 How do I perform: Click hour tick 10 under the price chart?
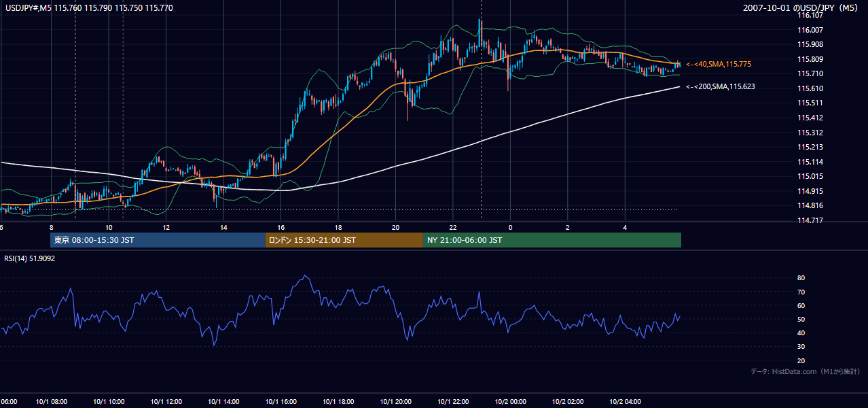coord(109,227)
